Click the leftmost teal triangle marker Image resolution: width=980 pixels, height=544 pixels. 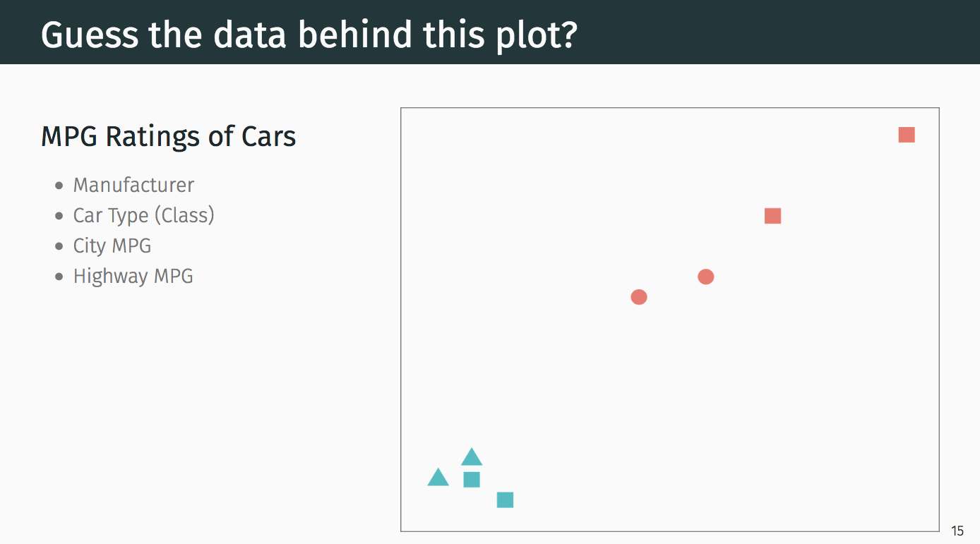(438, 478)
